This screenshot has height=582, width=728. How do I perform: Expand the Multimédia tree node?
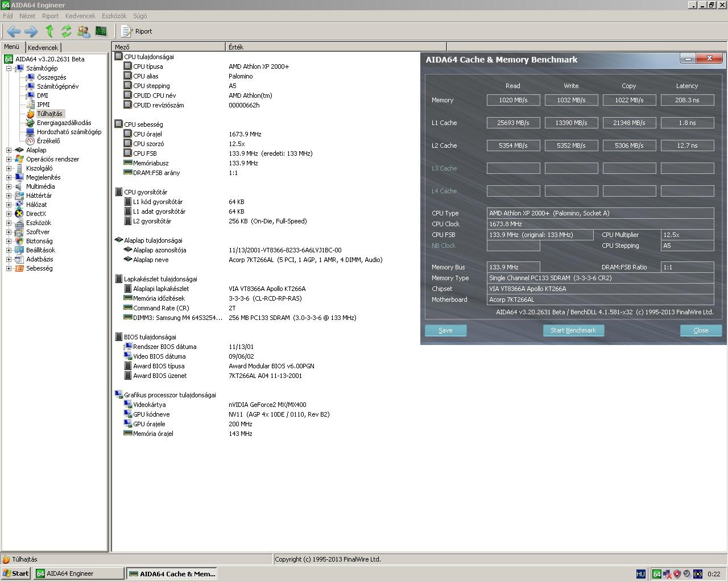(9, 186)
